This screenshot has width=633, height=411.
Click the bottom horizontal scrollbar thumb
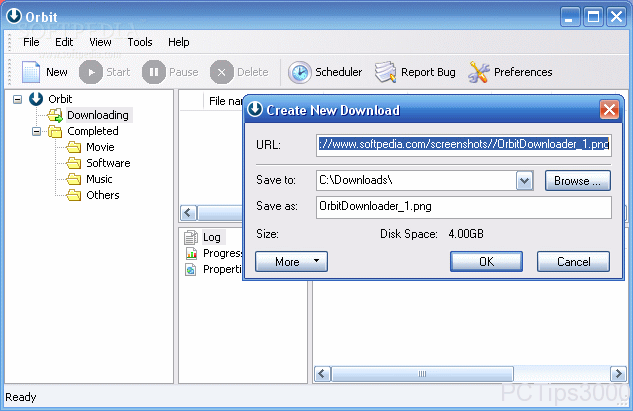coord(422,374)
